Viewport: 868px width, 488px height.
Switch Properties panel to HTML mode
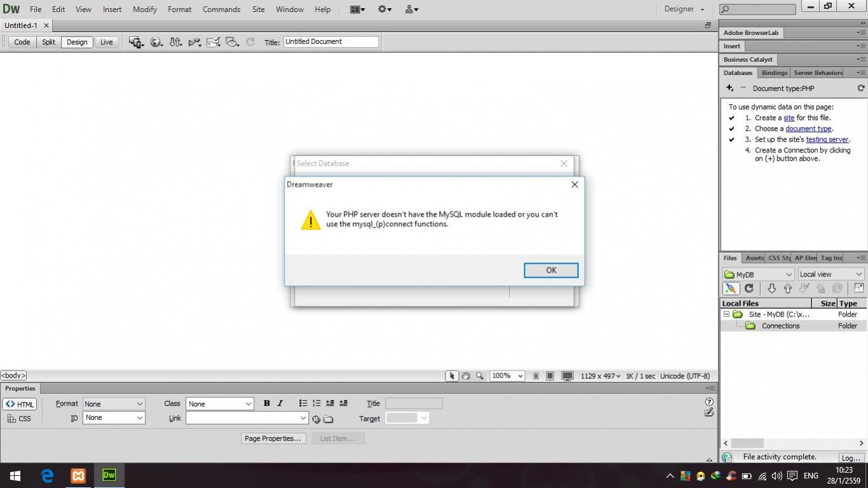[20, 404]
